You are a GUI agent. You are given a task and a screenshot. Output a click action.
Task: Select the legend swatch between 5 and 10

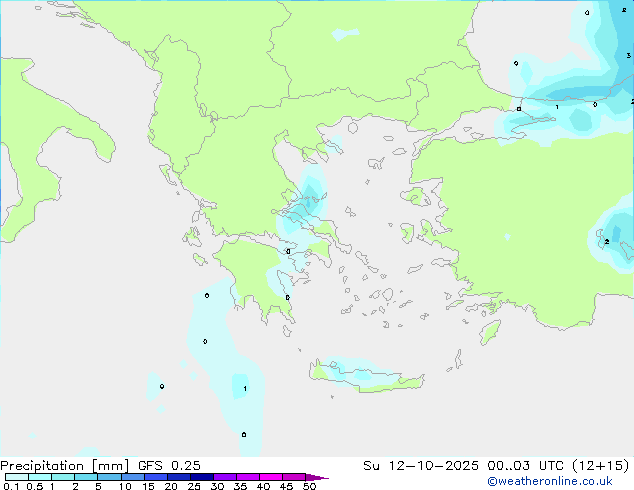tap(109, 477)
